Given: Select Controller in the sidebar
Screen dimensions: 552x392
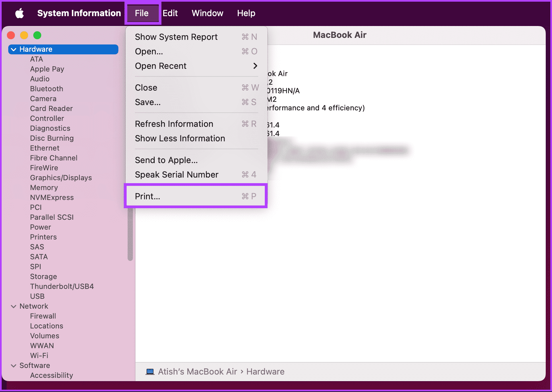Looking at the screenshot, I should point(47,119).
